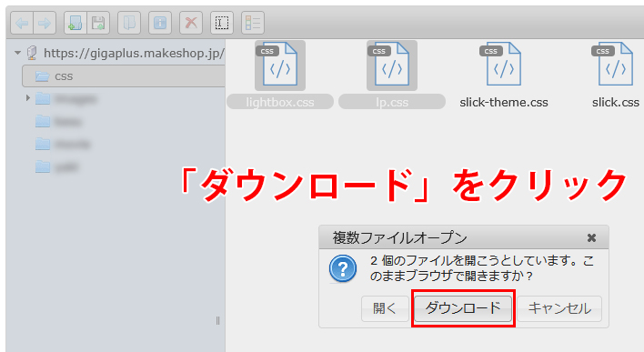Click the back arrow toolbar icon

tap(22, 23)
